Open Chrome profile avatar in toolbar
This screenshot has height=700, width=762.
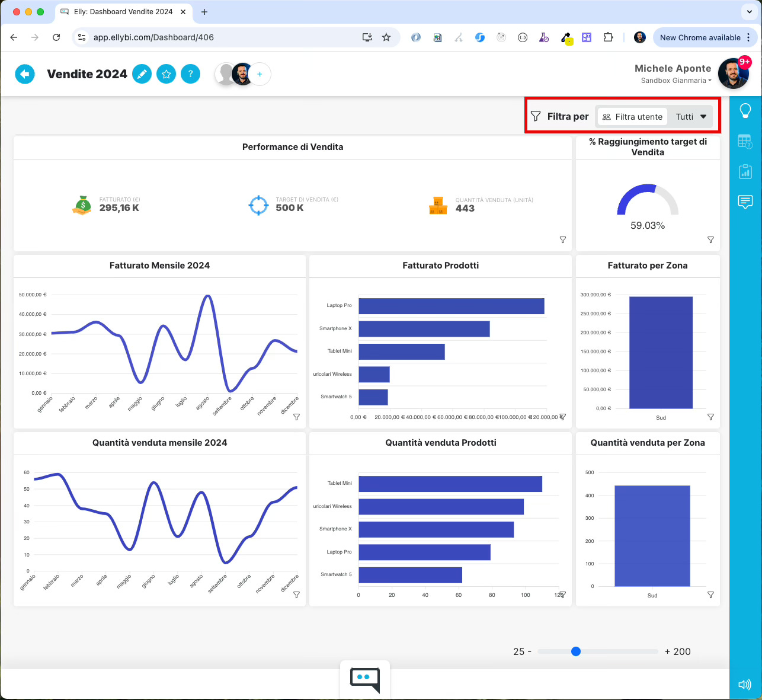[639, 37]
